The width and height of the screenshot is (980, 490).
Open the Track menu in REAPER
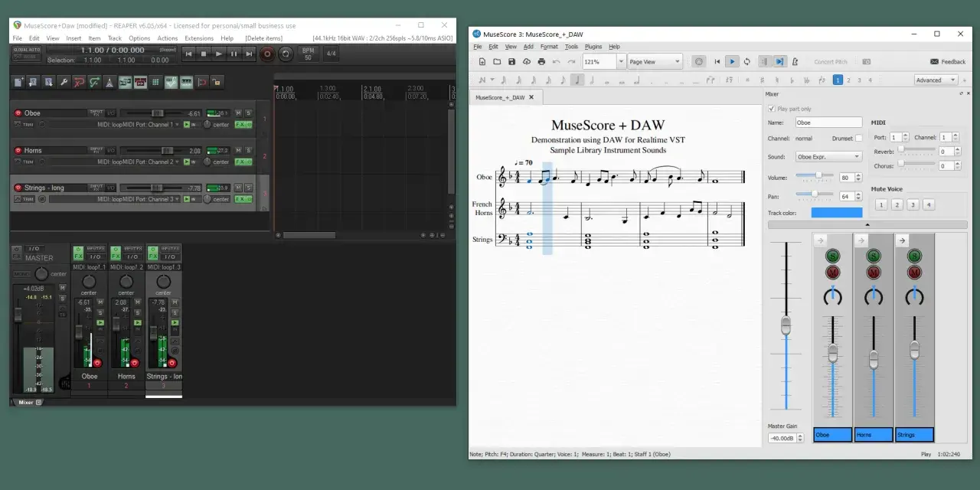pyautogui.click(x=115, y=38)
